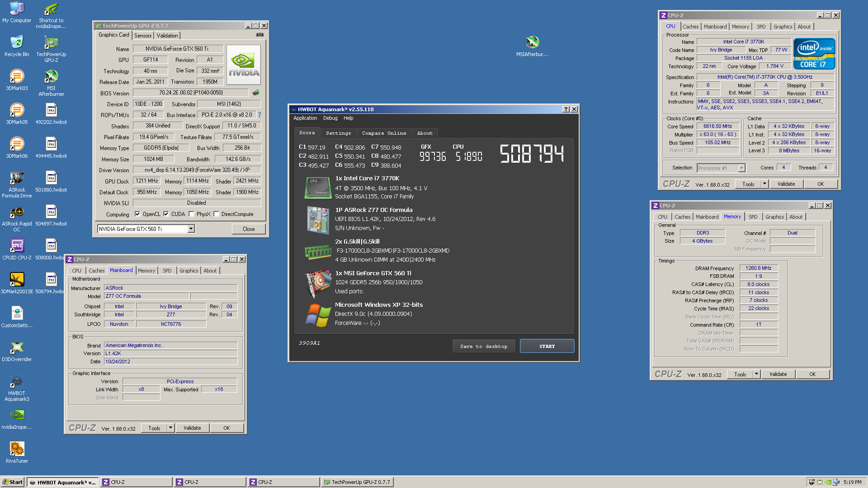This screenshot has width=868, height=488.
Task: Toggle CUDA checkbox in GPU-Z
Action: pyautogui.click(x=166, y=214)
